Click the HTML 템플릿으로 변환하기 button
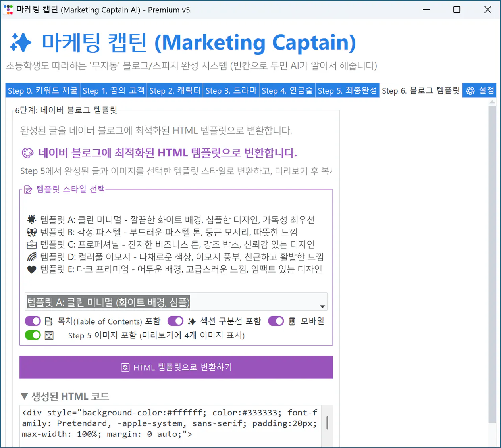The image size is (501, 448). (x=176, y=367)
